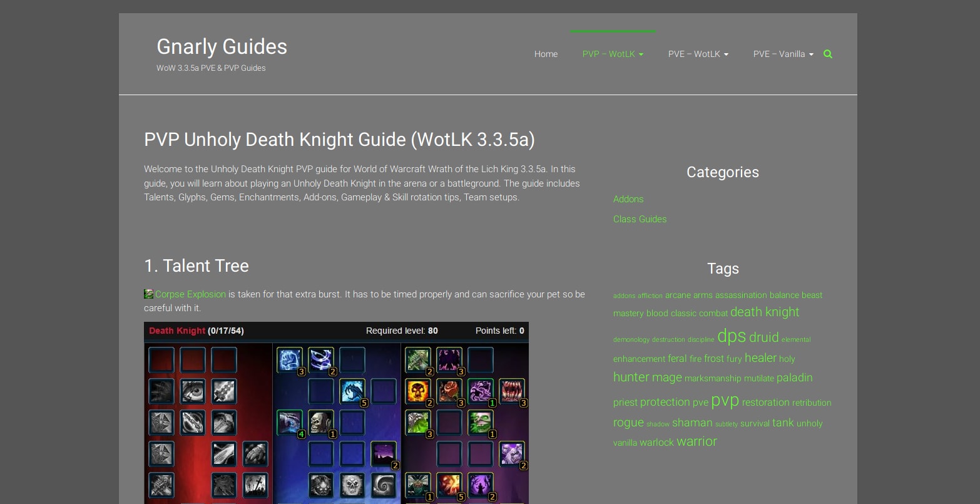
Task: Select the greyed-out spiral talent in frost tree
Action: (383, 485)
